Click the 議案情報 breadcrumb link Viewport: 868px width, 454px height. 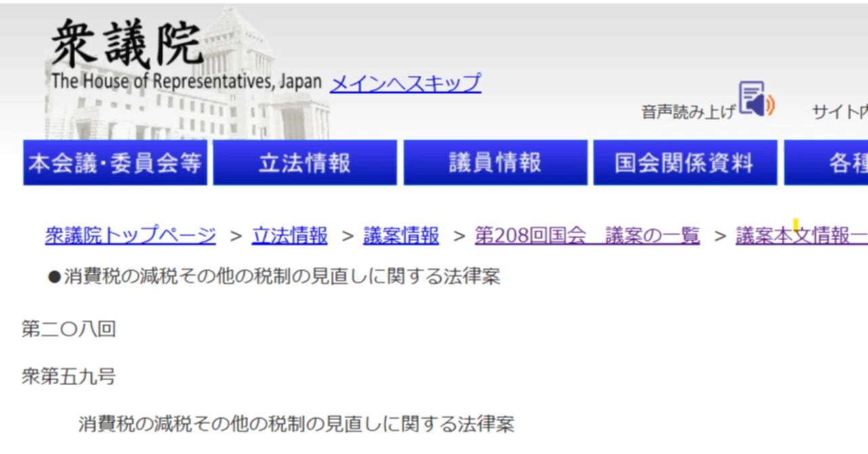401,235
